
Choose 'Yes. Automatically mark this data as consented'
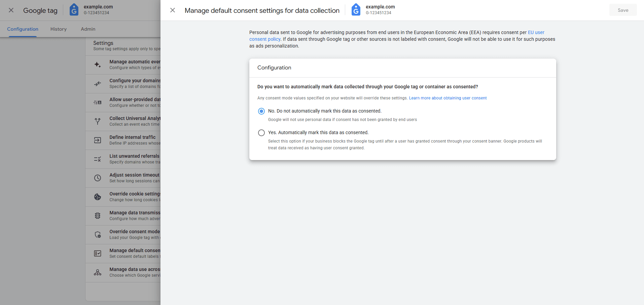[x=261, y=132]
